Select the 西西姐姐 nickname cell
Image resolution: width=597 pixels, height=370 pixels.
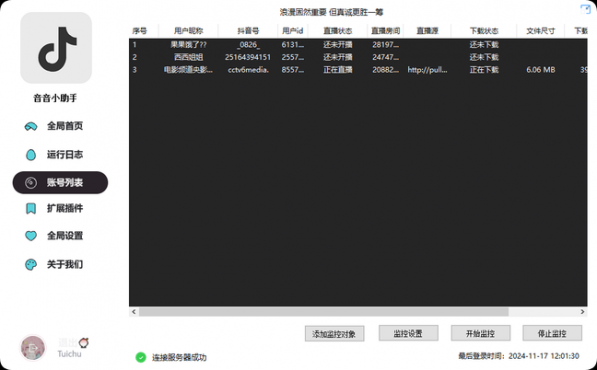click(x=188, y=57)
